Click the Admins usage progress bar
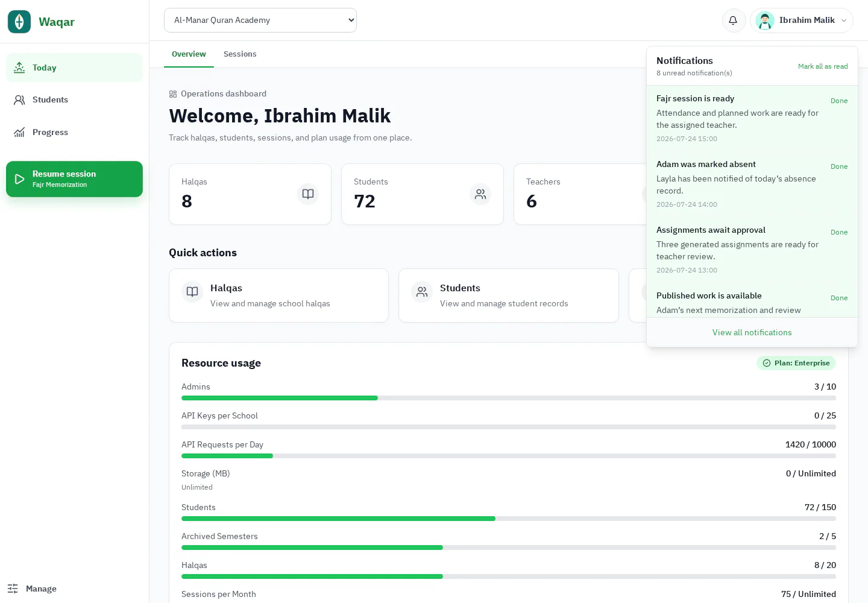This screenshot has height=603, width=868. pos(508,398)
